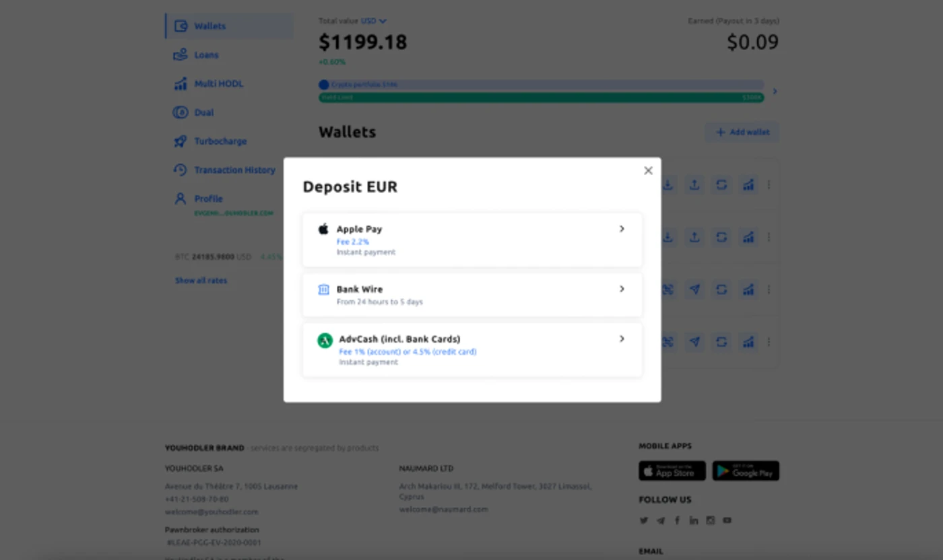Click exchange icon in second wallet row
The height and width of the screenshot is (560, 943).
[x=721, y=237]
